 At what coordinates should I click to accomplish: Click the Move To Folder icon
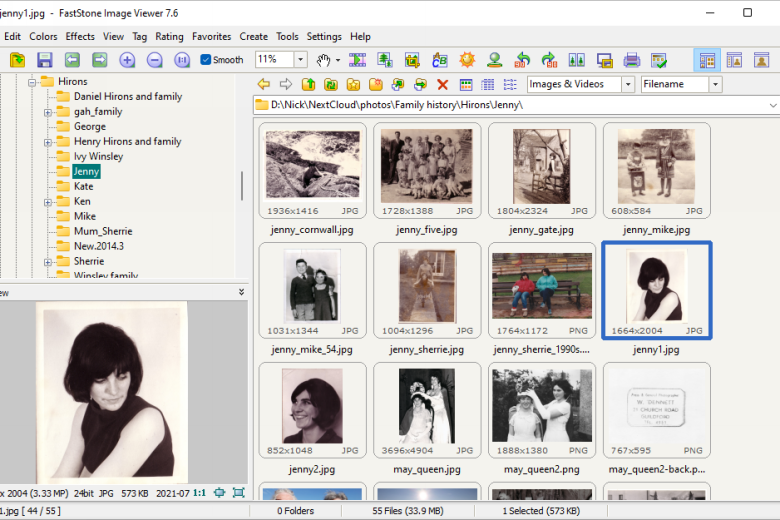coord(420,84)
